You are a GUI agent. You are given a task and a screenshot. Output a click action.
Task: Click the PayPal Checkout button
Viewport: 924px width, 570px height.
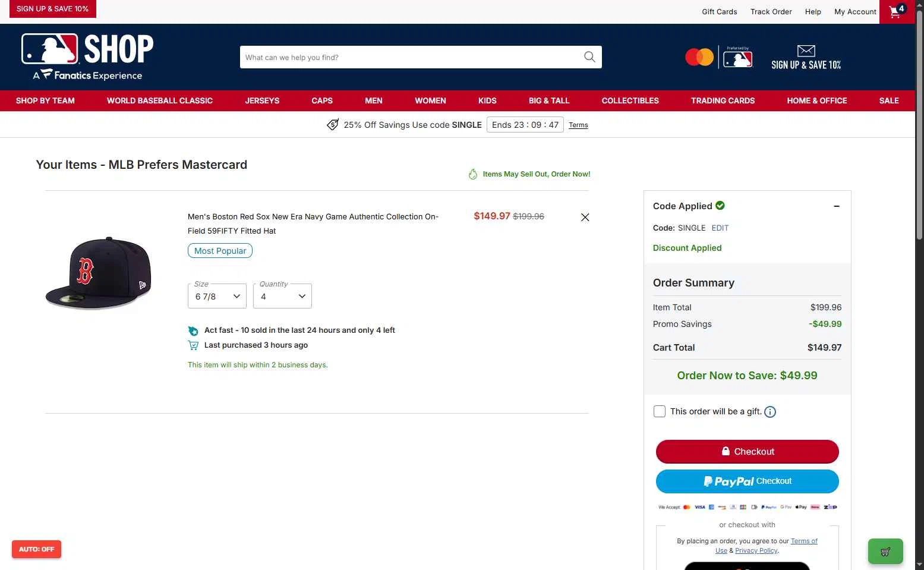click(748, 481)
